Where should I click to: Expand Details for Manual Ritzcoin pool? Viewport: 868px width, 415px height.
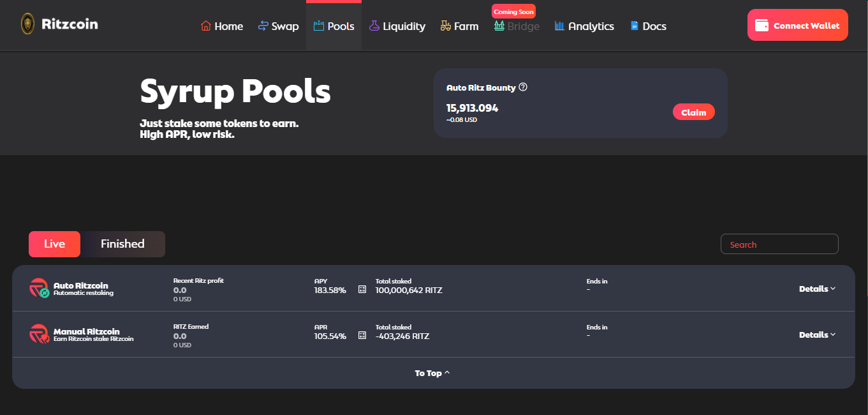(x=817, y=335)
